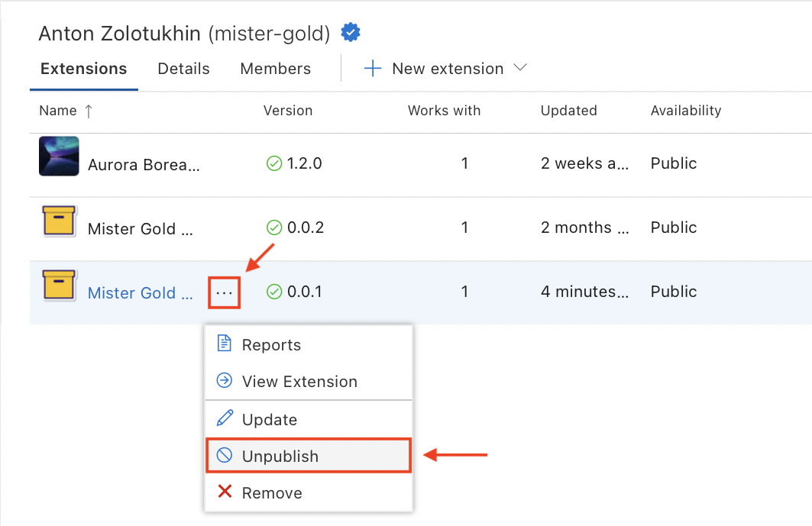This screenshot has width=812, height=526.
Task: Click the Updated column header
Action: click(568, 111)
